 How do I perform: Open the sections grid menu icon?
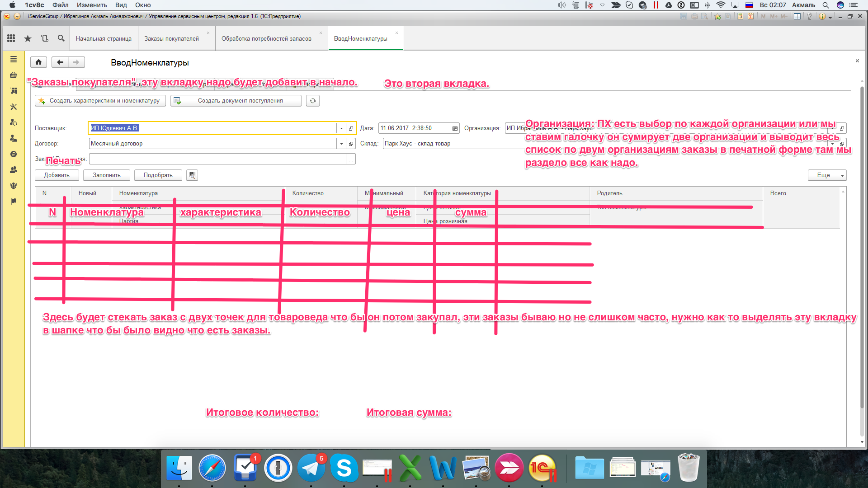11,38
